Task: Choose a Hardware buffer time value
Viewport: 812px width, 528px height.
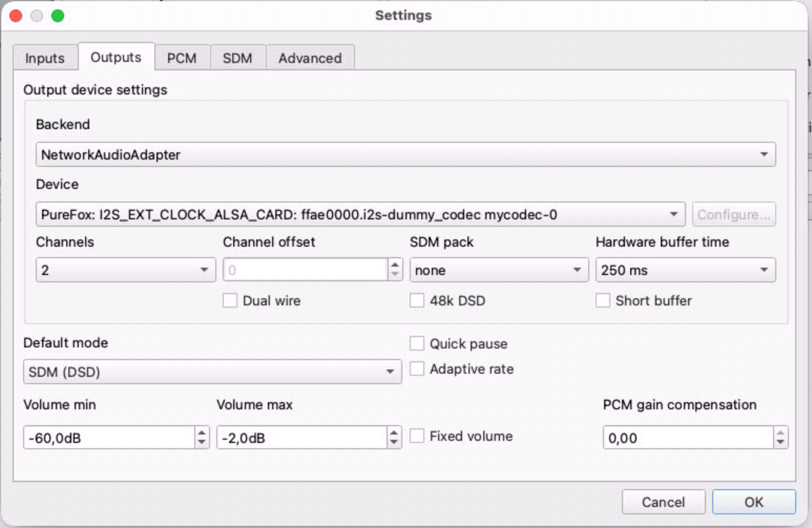Action: click(685, 270)
